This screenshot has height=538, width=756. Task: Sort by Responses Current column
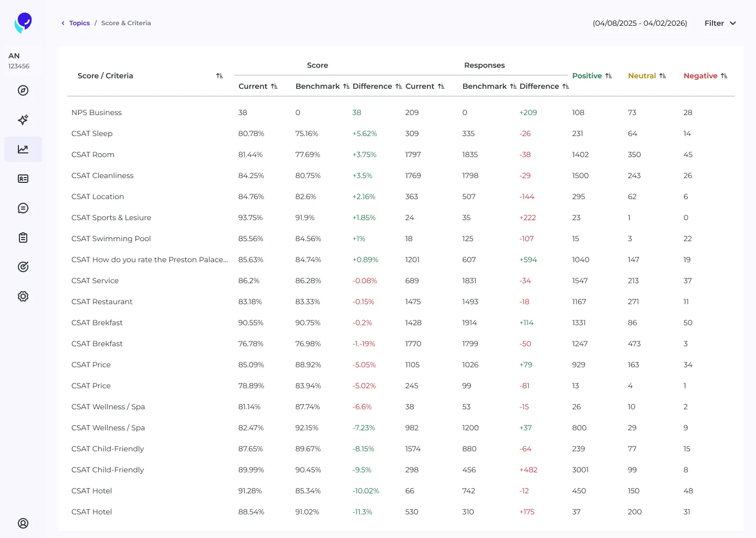tap(441, 86)
